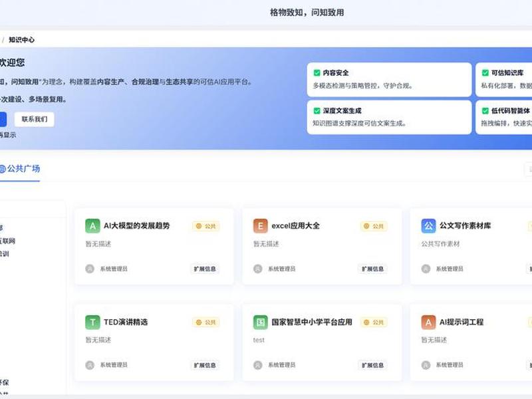Click the 系统管理员 avatar on 公文写作素材库 card

click(x=426, y=269)
